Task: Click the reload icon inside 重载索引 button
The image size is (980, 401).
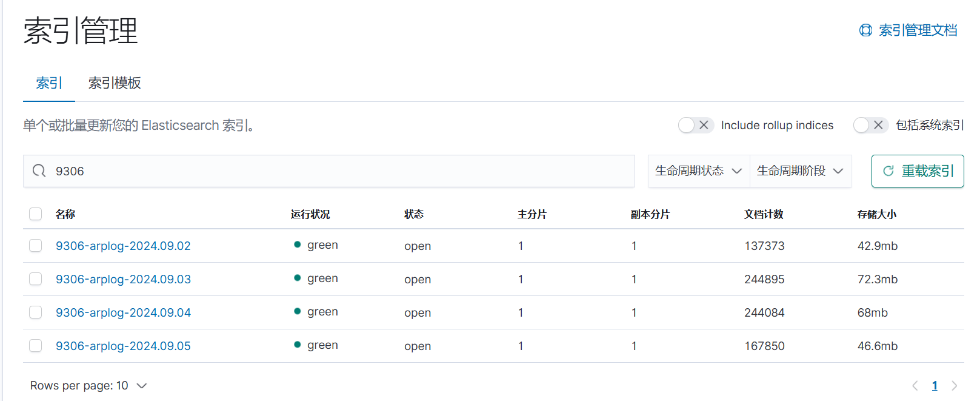Action: pyautogui.click(x=888, y=171)
